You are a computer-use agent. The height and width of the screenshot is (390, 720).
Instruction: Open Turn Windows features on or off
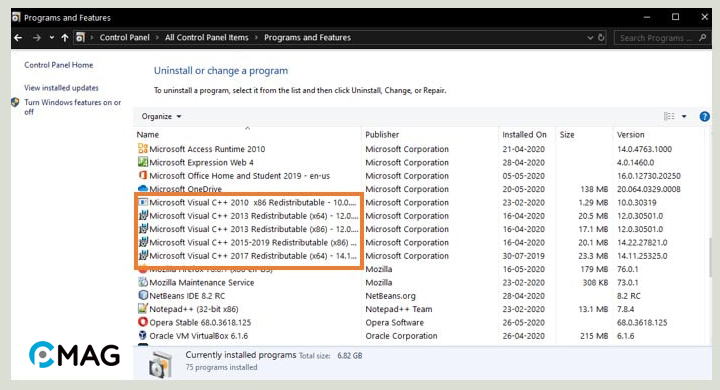[73, 107]
